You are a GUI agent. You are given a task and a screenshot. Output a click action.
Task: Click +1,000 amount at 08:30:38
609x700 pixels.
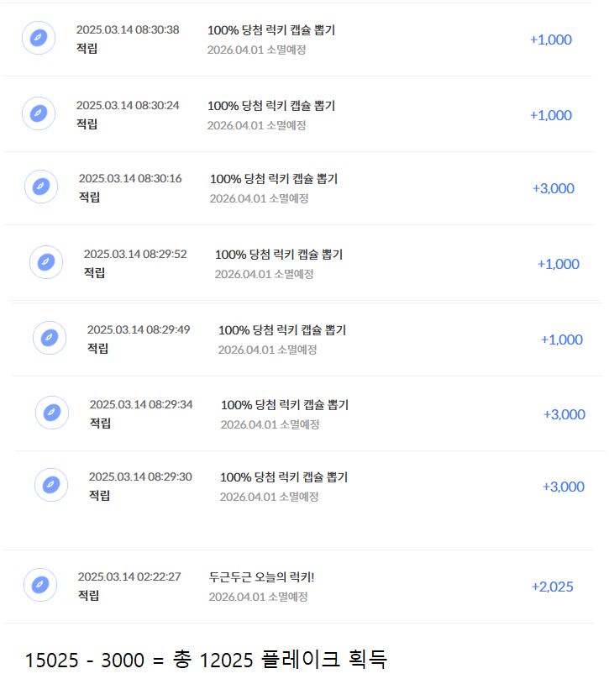550,39
